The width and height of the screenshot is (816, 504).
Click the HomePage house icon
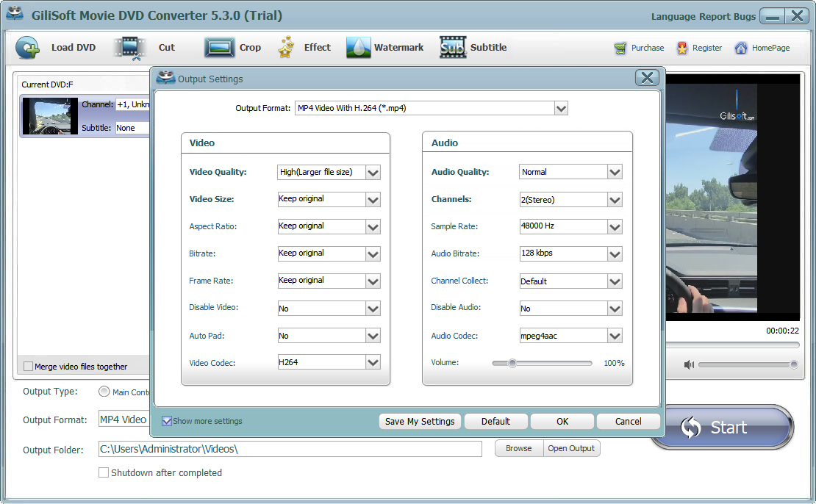pyautogui.click(x=740, y=48)
